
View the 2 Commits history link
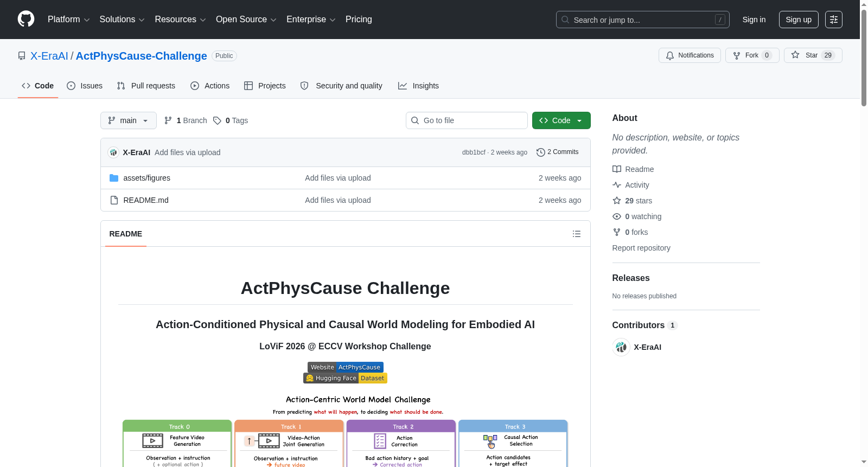(x=557, y=152)
